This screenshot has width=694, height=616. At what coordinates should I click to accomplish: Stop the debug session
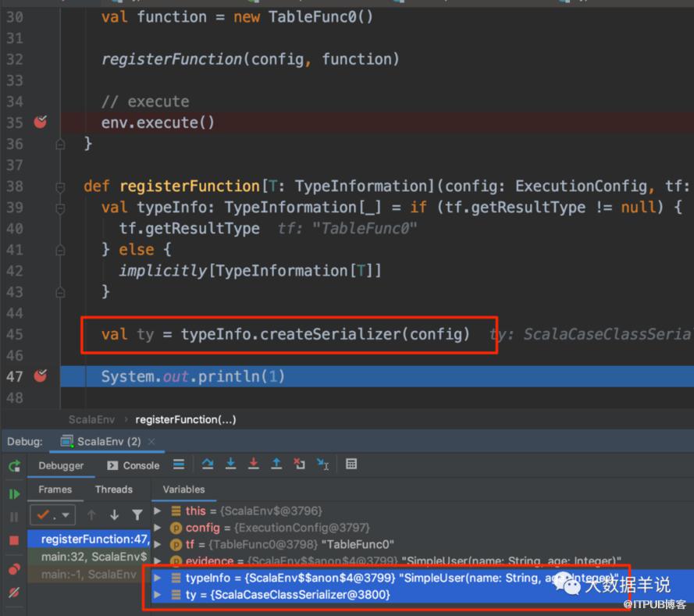(15, 540)
